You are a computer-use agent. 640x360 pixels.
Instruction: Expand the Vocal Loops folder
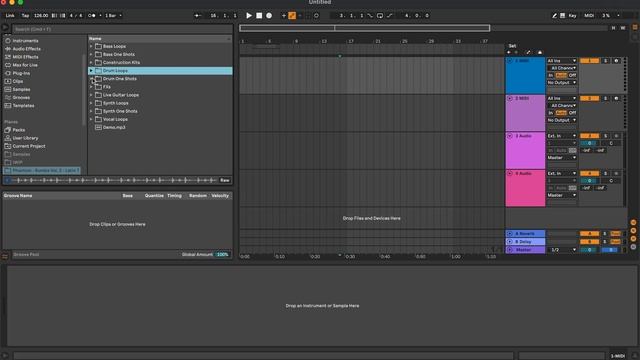91,119
